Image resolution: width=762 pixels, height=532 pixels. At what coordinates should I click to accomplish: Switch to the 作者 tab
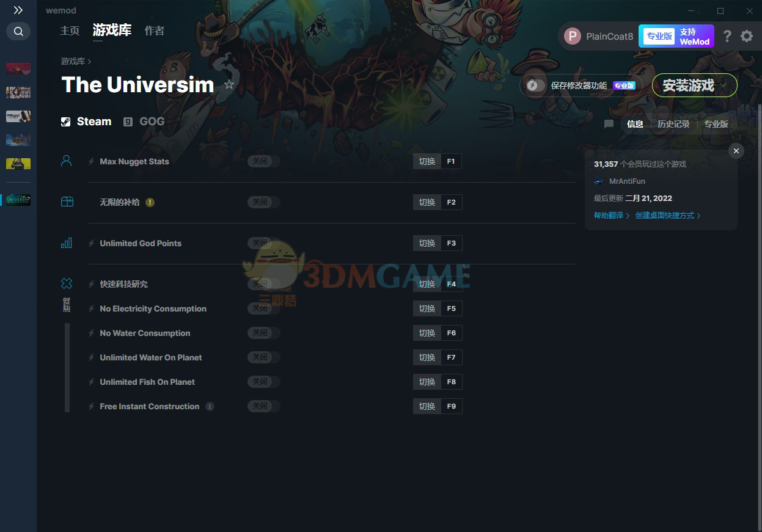tap(155, 31)
